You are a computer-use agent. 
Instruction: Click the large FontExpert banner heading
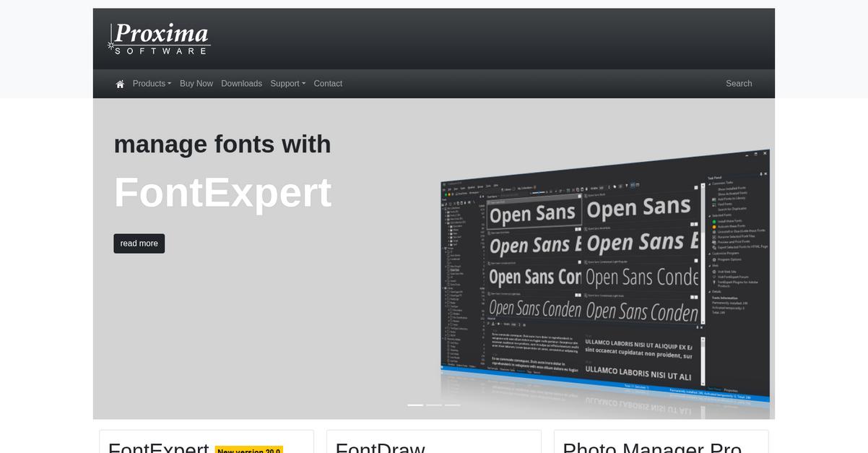[x=222, y=192]
